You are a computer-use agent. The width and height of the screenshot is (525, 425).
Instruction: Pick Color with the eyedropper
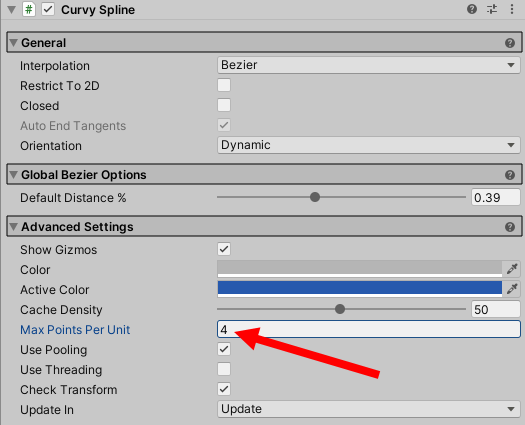tap(512, 269)
